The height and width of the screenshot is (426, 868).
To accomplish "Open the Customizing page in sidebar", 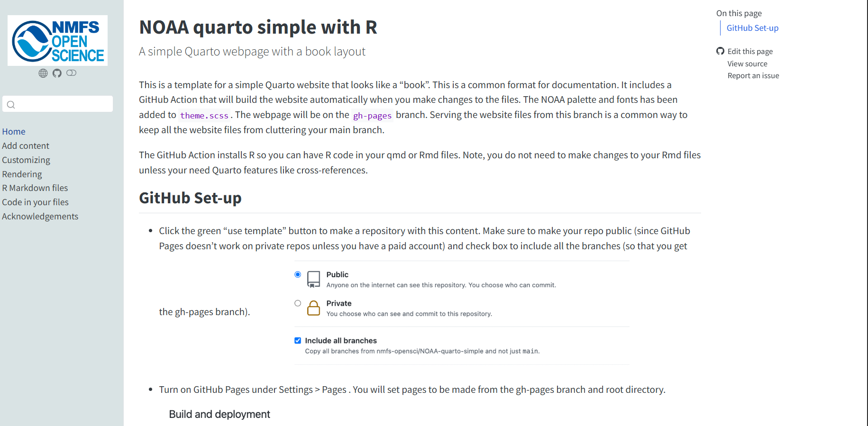I will pos(26,160).
